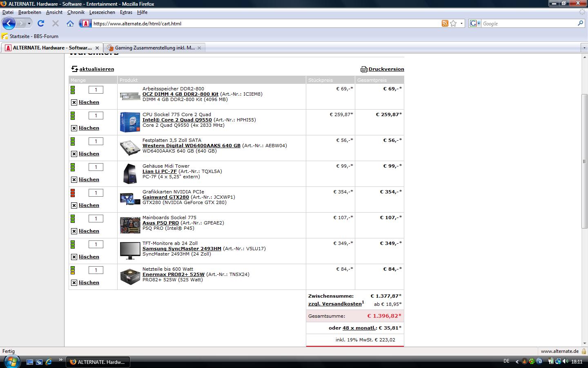Click the Intel Core 2 Quad box thumbnail
Viewport: 588px width, 368px height.
tap(130, 122)
